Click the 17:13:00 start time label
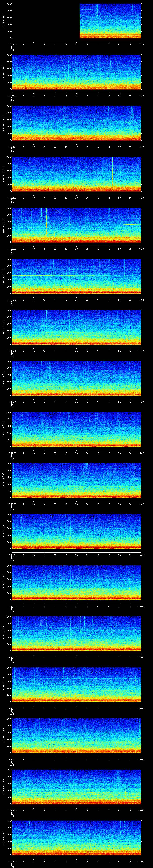Image resolution: width=153 pixels, height=868 pixels. click(12, 504)
